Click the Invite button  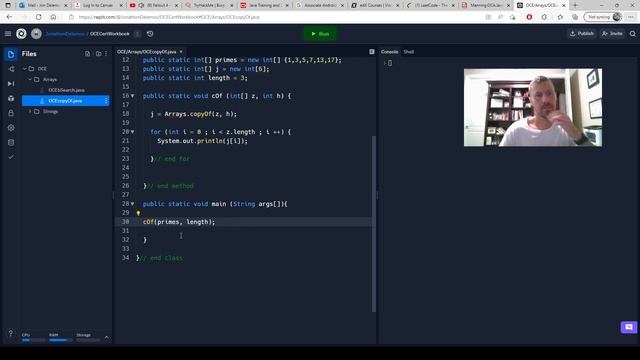pos(612,34)
